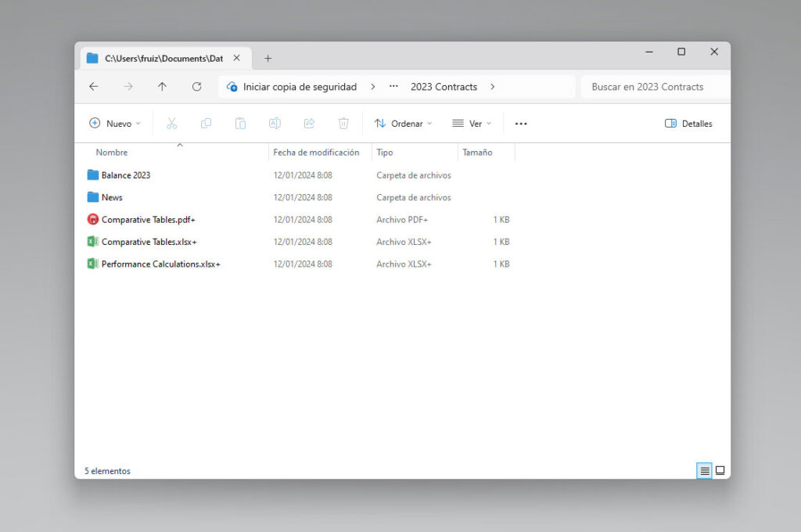
Task: Open the Nuevo dropdown menu
Action: click(x=114, y=123)
